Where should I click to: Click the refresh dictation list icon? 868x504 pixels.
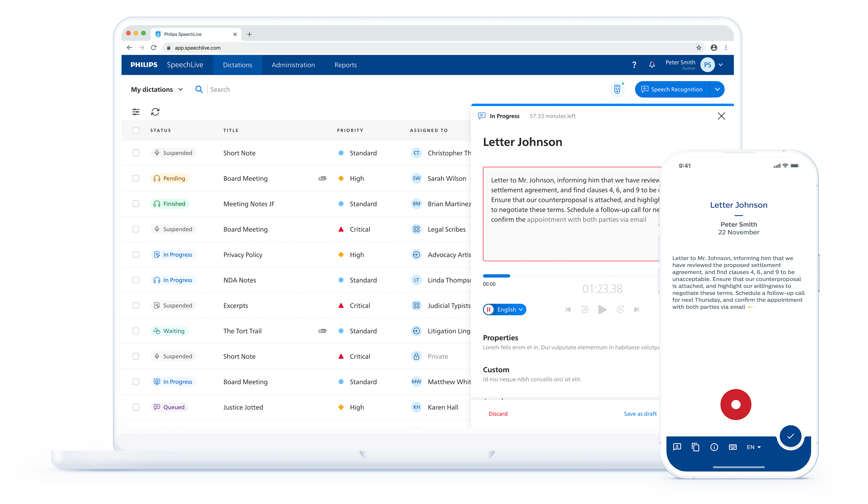155,112
